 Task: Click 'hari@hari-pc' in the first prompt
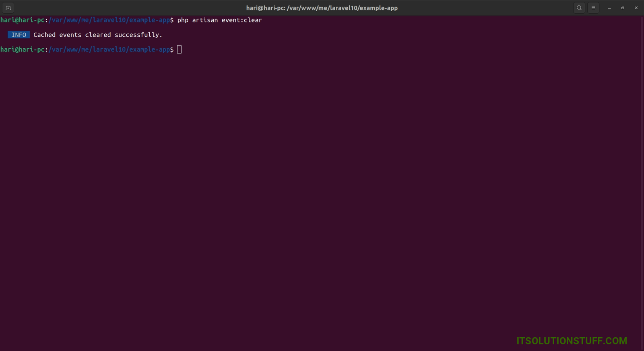[x=23, y=20]
